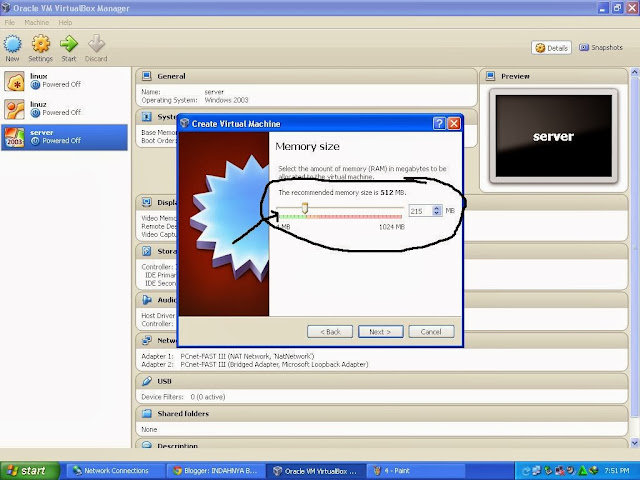The height and width of the screenshot is (480, 640).
Task: Go Back in Create Virtual Machine wizard
Action: [330, 332]
